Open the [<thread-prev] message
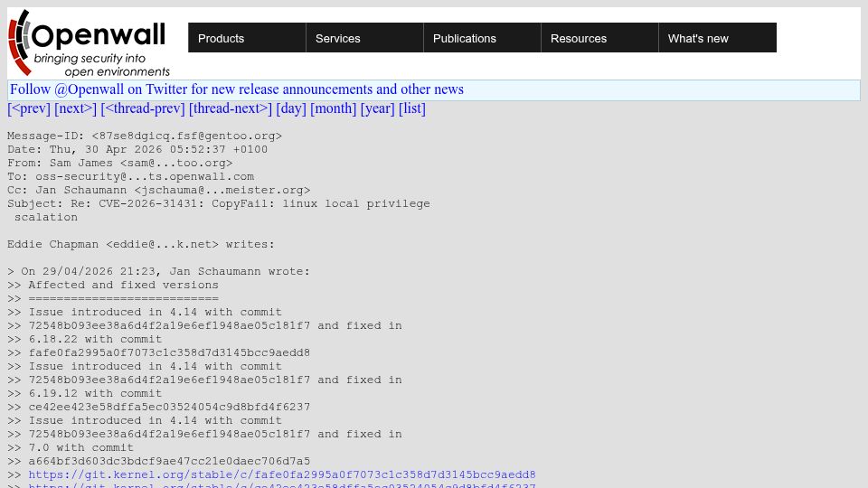This screenshot has height=488, width=868. click(143, 108)
